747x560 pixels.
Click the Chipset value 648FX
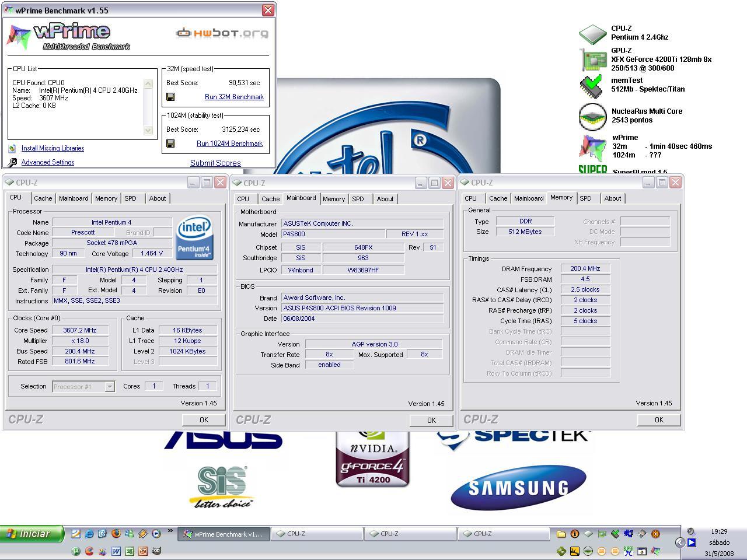pyautogui.click(x=363, y=247)
